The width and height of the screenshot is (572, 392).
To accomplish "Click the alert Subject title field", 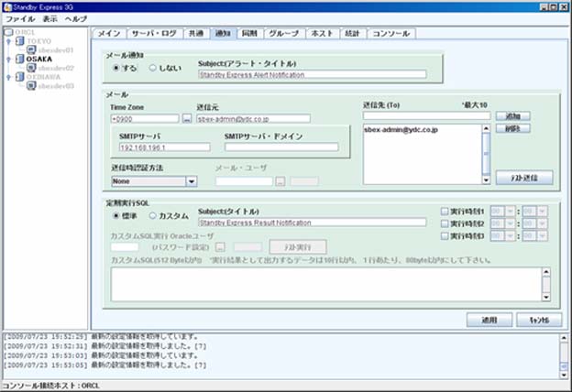I will (313, 75).
